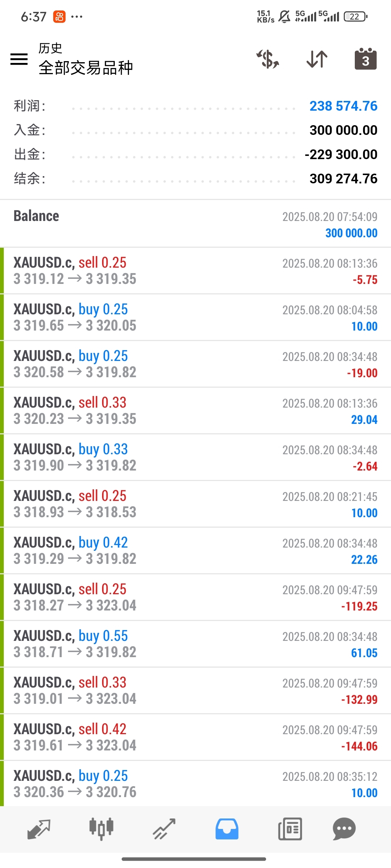Image resolution: width=391 pixels, height=868 pixels.
Task: Open the buy 0.55 trade with 61.05 profit
Action: (195, 644)
